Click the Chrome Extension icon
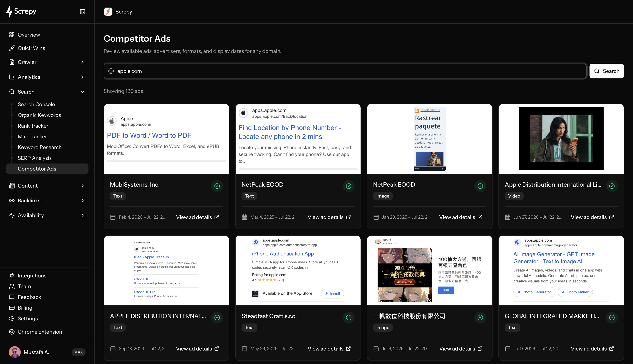The image size is (633, 364). point(12,332)
